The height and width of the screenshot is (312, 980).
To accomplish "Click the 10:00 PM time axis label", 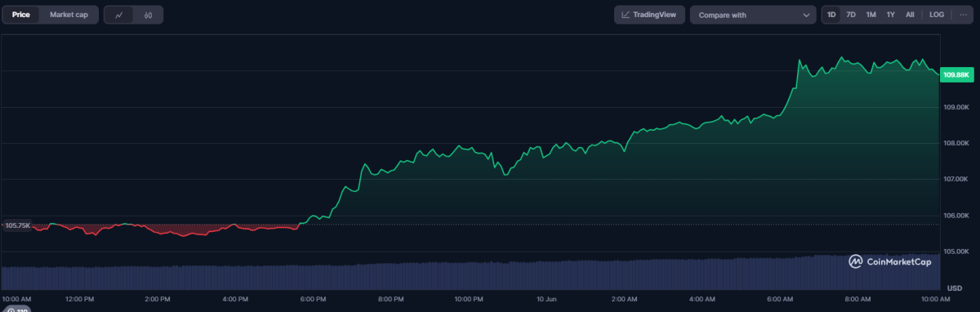I will pos(470,299).
